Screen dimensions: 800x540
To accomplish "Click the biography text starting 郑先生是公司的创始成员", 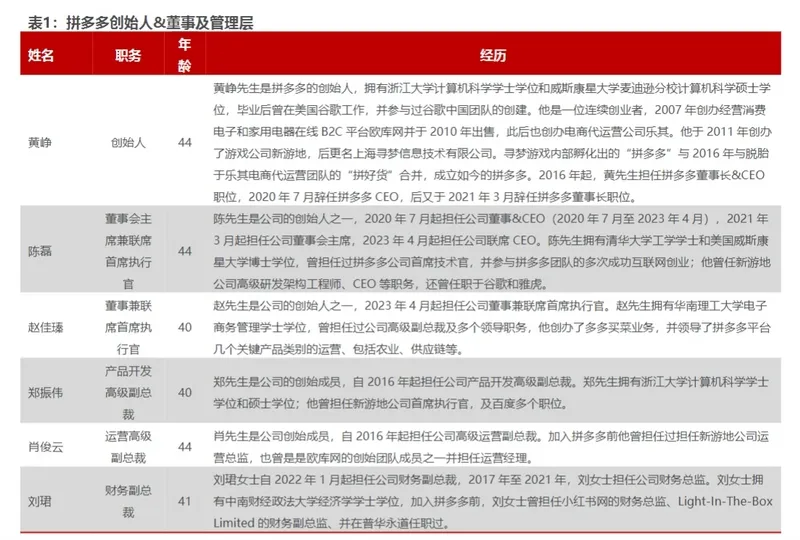I will click(x=491, y=392).
